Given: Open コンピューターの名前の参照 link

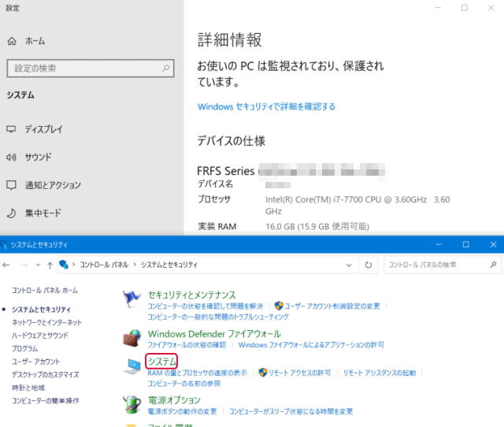Looking at the screenshot, I should [x=183, y=384].
